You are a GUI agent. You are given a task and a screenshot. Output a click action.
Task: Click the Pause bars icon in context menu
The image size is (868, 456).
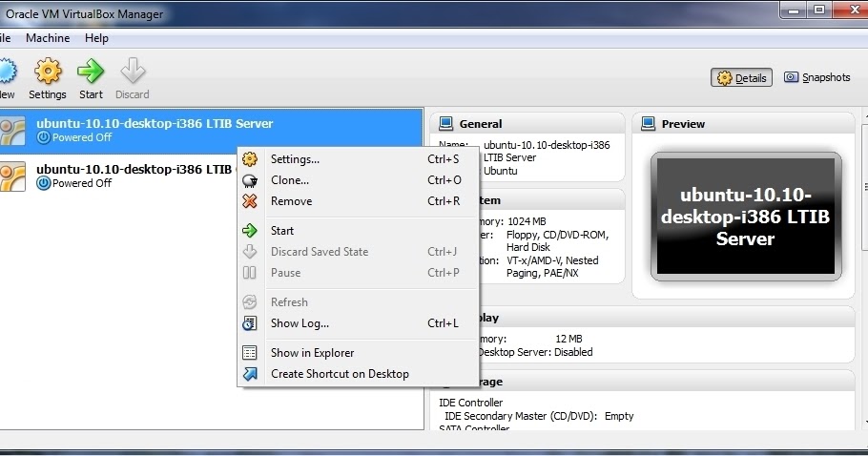pos(250,273)
